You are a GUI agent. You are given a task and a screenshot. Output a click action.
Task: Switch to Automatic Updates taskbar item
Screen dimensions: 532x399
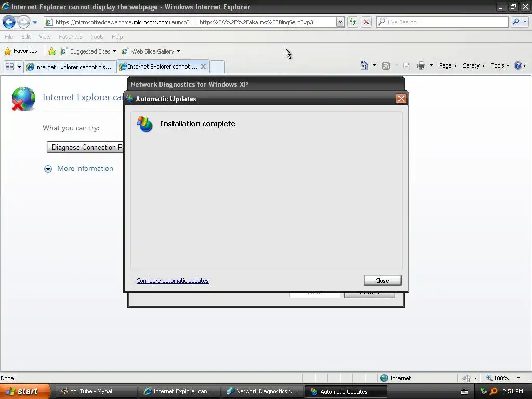point(345,392)
